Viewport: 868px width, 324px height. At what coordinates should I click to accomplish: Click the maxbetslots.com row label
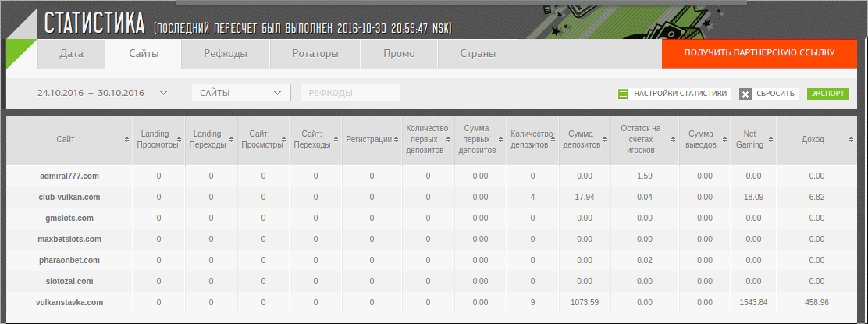point(69,239)
